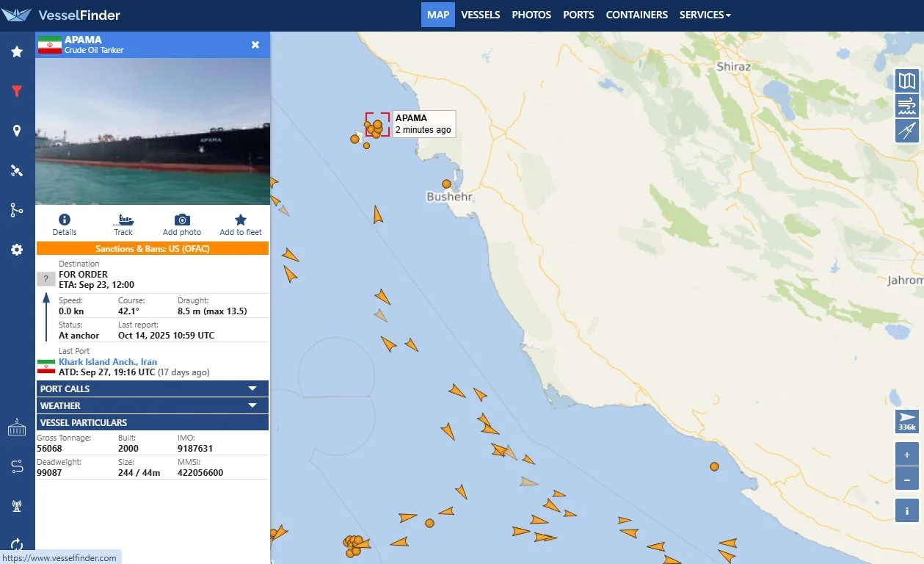Image resolution: width=924 pixels, height=564 pixels.
Task: Click the location pin sidebar icon
Action: tap(17, 131)
